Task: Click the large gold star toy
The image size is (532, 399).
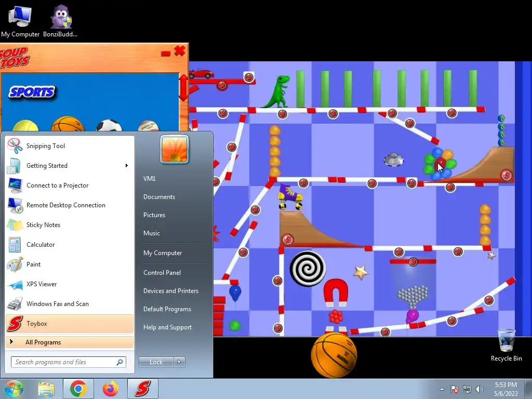Action: point(361,272)
